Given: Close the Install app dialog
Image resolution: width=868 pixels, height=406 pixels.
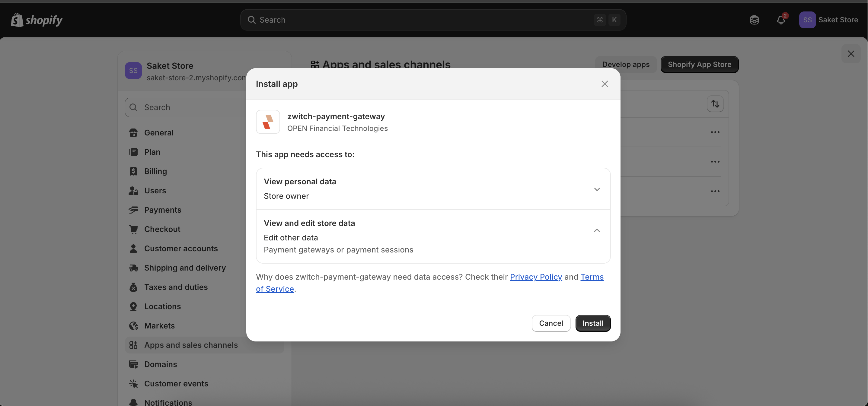Looking at the screenshot, I should [x=605, y=84].
